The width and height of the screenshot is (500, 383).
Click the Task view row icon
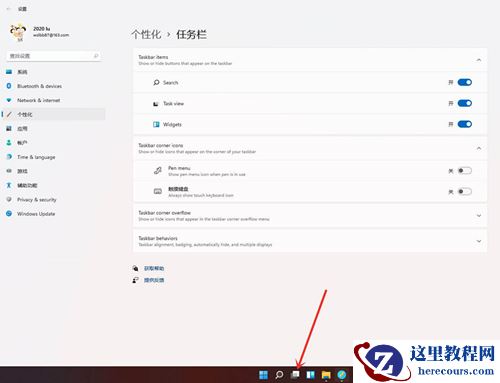(x=156, y=104)
